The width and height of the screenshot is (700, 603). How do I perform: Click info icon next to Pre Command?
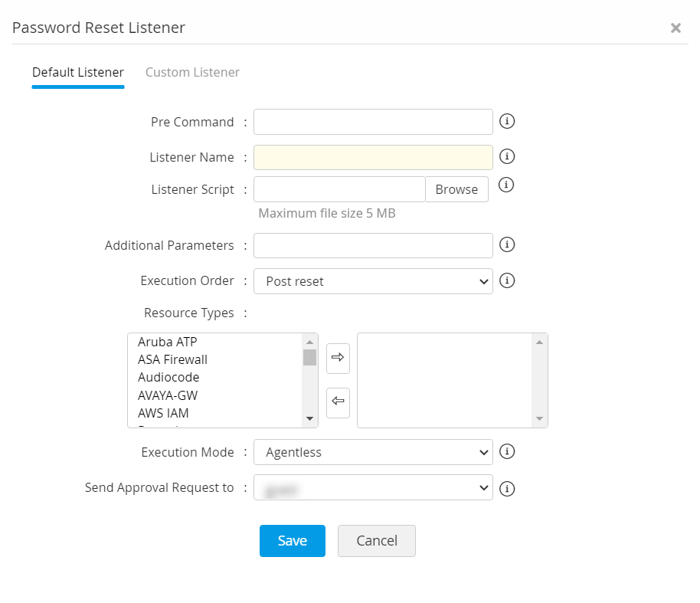click(x=506, y=121)
